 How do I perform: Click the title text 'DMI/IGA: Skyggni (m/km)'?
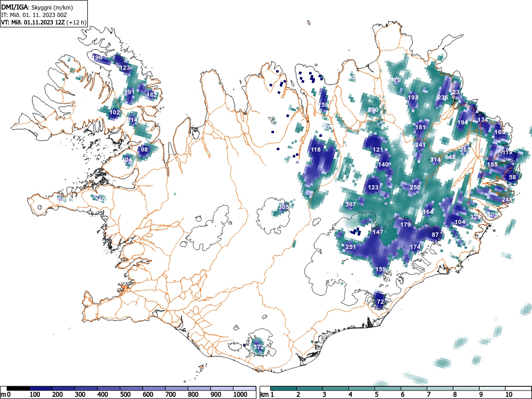pyautogui.click(x=37, y=7)
